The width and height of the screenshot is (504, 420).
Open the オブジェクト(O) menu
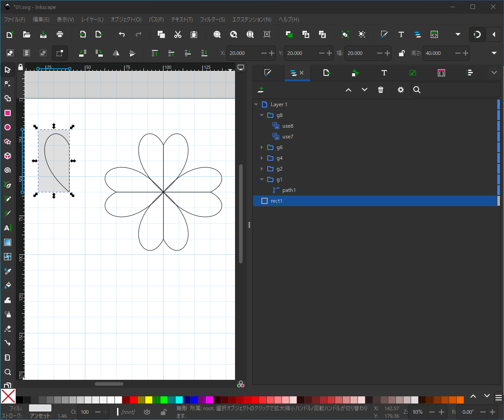(126, 19)
